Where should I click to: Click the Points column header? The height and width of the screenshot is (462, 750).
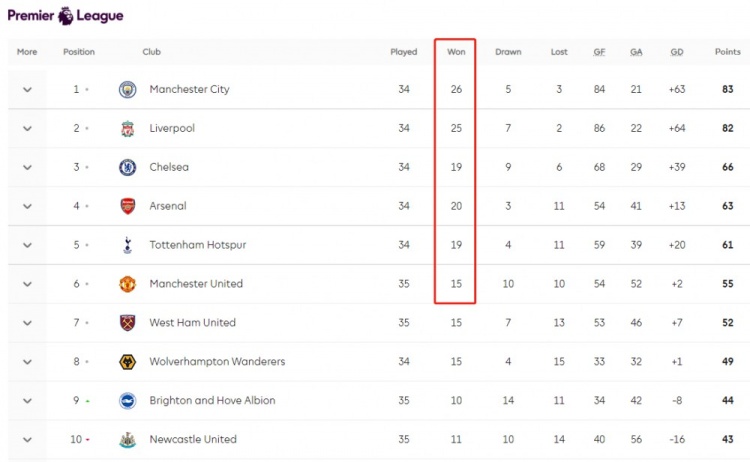point(728,52)
